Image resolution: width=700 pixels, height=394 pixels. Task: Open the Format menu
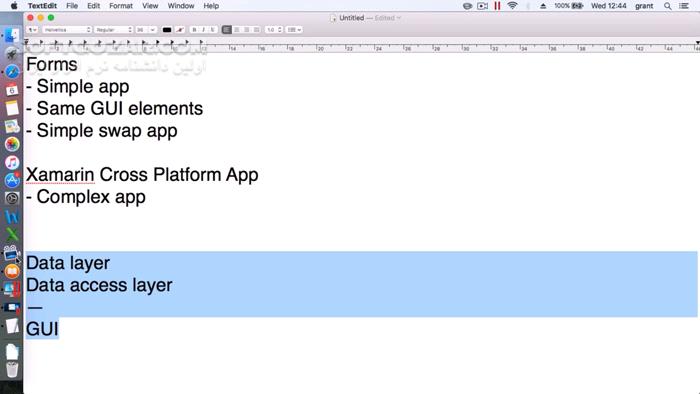click(121, 6)
